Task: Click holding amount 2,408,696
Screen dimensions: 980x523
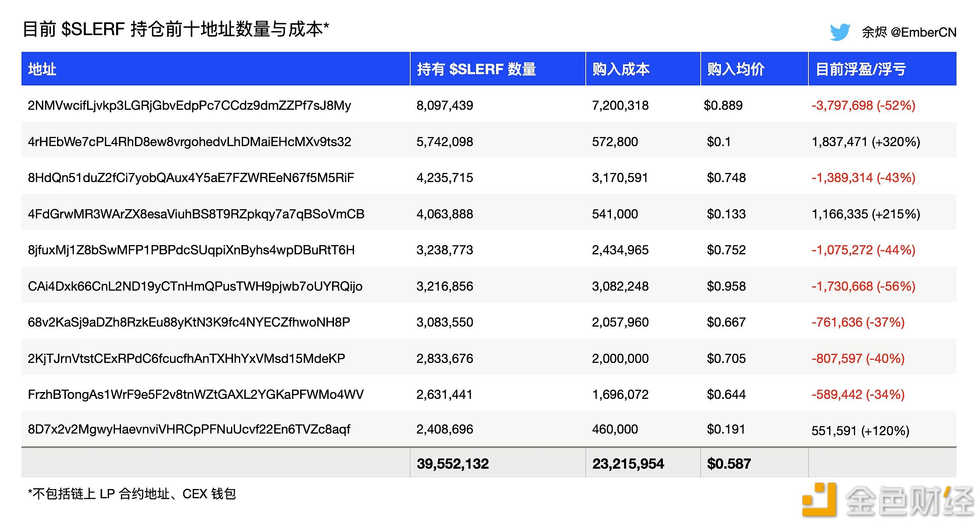Action: tap(445, 429)
